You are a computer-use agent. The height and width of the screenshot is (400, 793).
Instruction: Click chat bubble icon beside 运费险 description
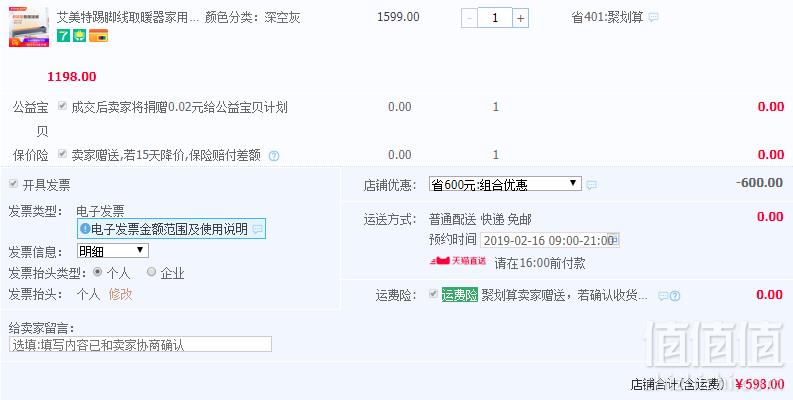(663, 296)
